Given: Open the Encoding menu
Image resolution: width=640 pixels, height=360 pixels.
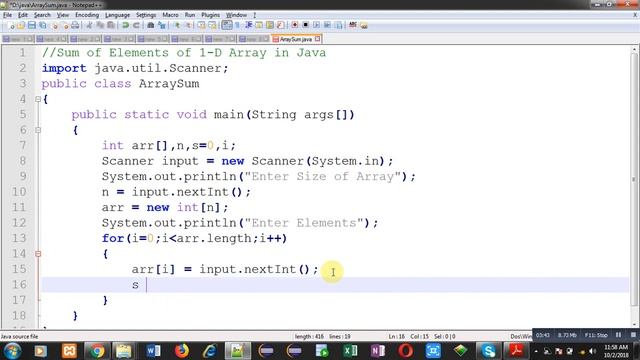Looking at the screenshot, I should [87, 15].
